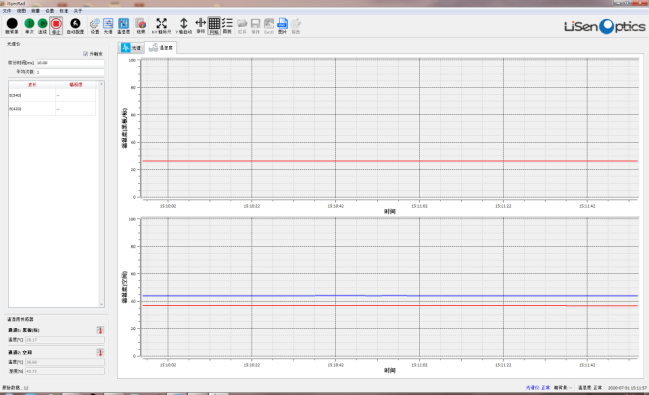This screenshot has height=395, width=649.
Task: Click the date-time stamp in status bar
Action: [x=627, y=388]
